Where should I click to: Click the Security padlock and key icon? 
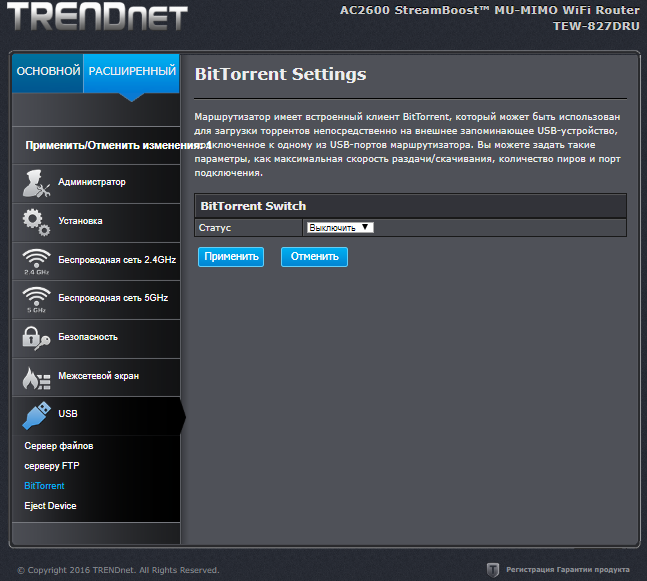click(x=36, y=338)
